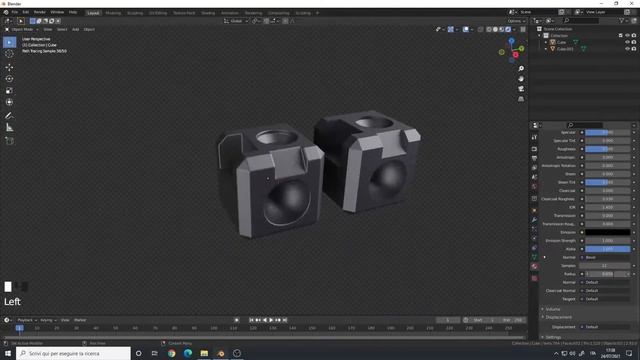Open timeline Playback menu
This screenshot has width=640, height=360.
[27, 320]
